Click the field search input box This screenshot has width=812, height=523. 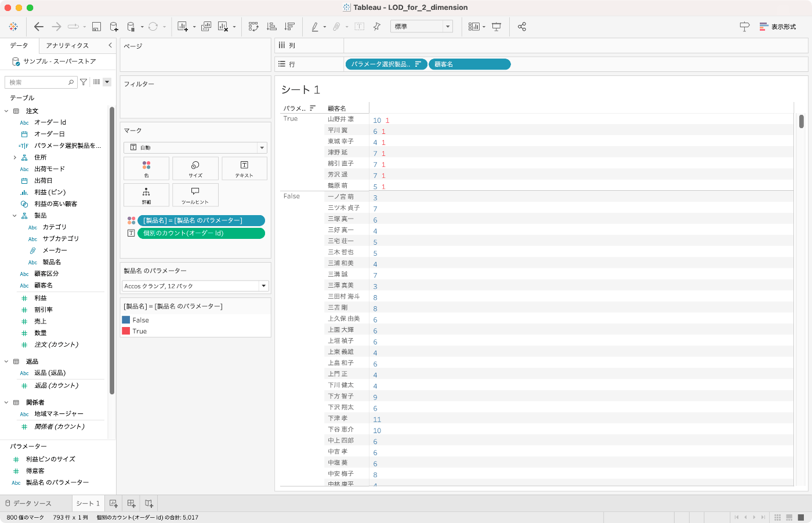click(41, 82)
